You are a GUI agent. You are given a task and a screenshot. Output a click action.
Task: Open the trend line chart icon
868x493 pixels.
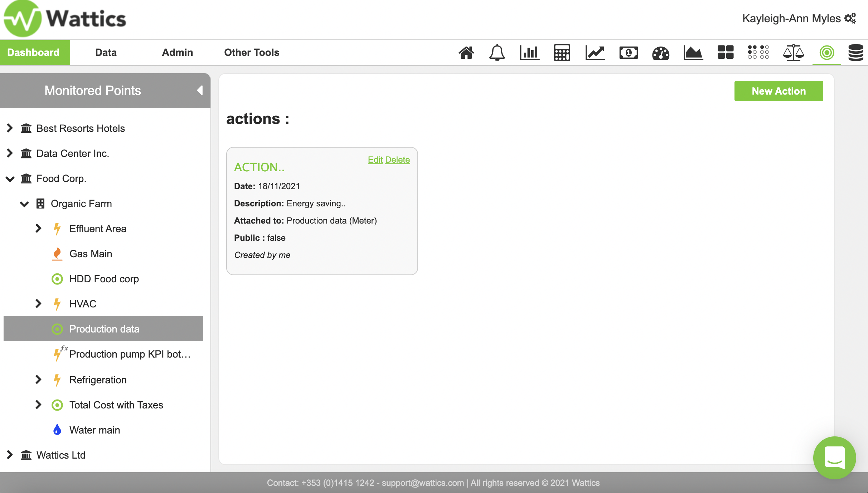coord(595,53)
